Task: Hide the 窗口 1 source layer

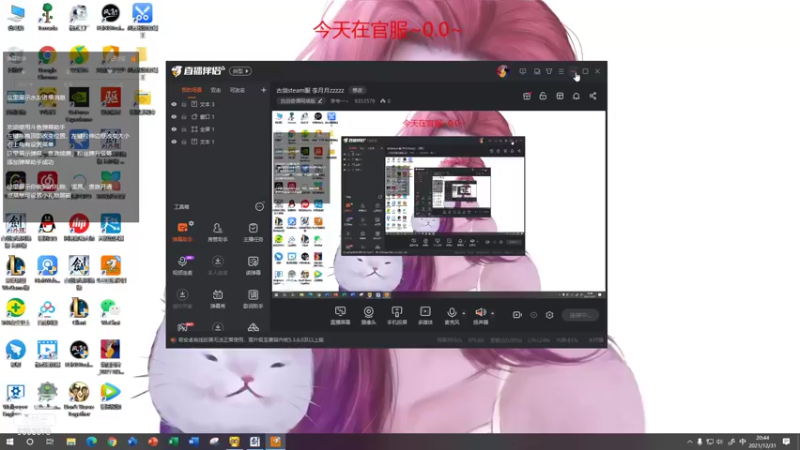Action: [x=174, y=117]
